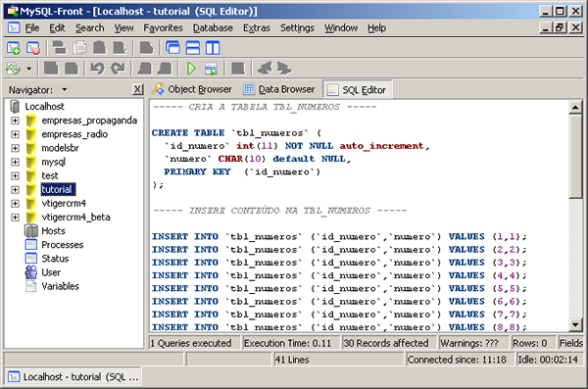
Task: Click the MySQL-Front title bar icon
Action: coord(13,11)
